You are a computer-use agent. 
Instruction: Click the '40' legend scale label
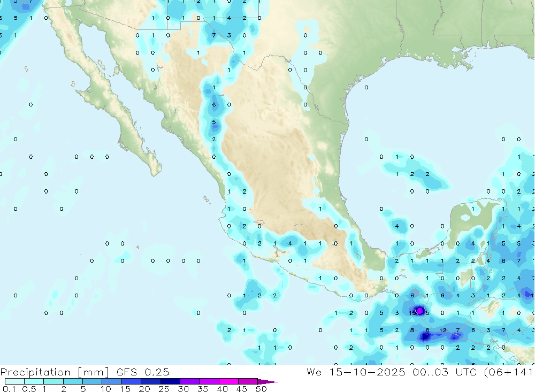(223, 389)
